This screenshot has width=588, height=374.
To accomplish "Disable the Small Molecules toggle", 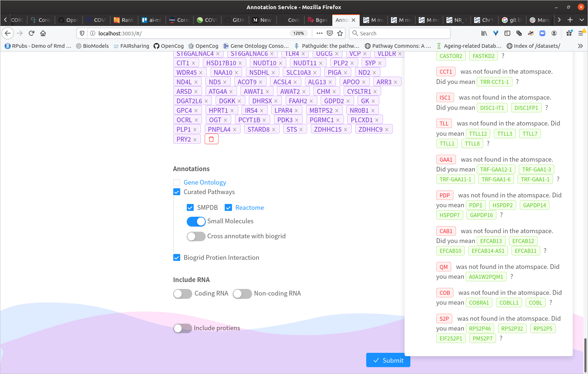I will tap(196, 221).
